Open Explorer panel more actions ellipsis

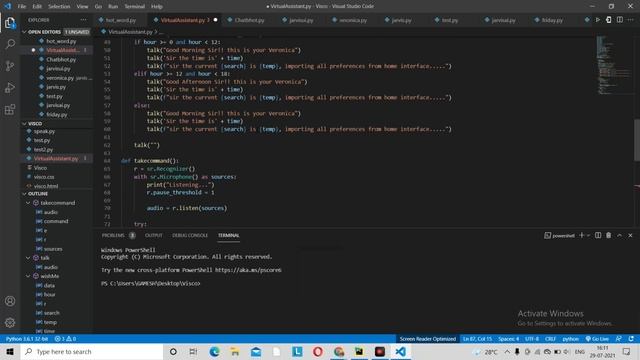coord(83,20)
